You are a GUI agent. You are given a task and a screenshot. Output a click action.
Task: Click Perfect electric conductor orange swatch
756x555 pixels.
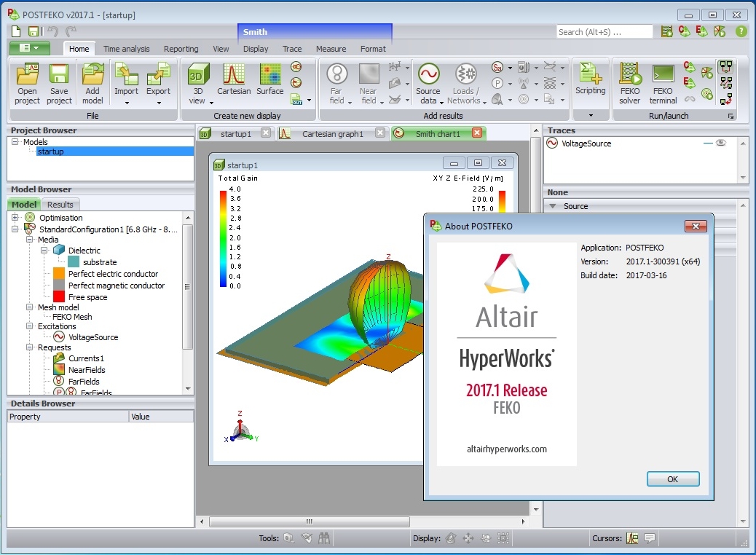(59, 273)
